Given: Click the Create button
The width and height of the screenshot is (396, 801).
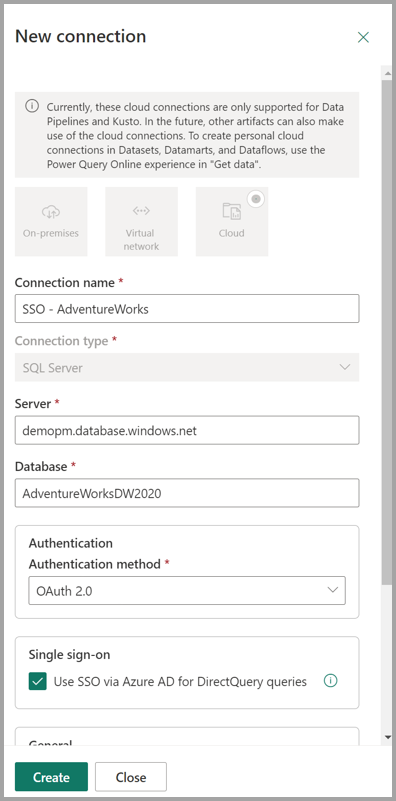Looking at the screenshot, I should (x=51, y=776).
